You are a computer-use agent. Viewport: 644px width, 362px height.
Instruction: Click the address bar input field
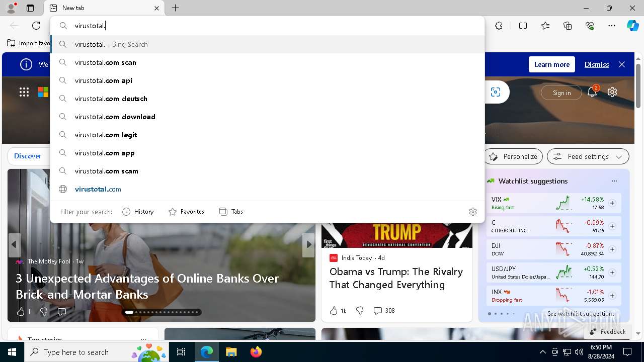coord(268,26)
